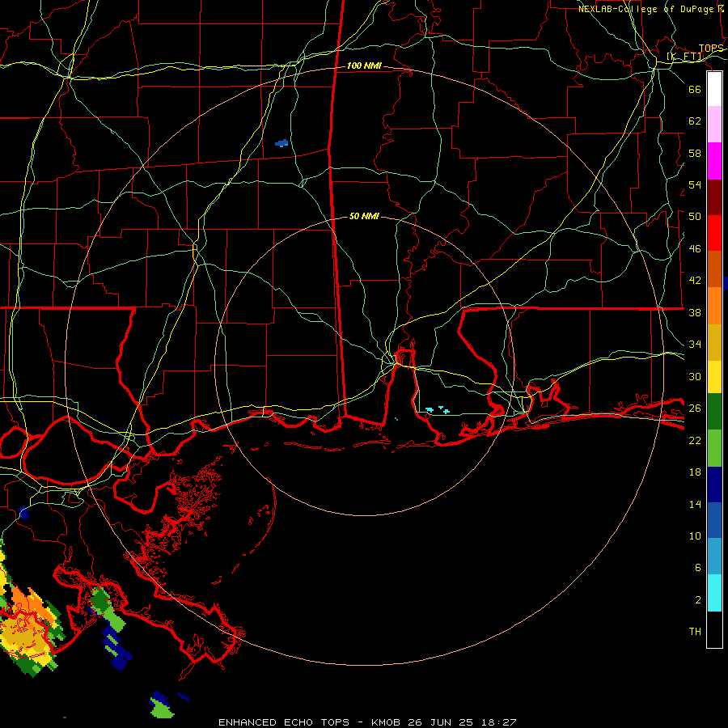Click the legend value "62"

(x=695, y=121)
